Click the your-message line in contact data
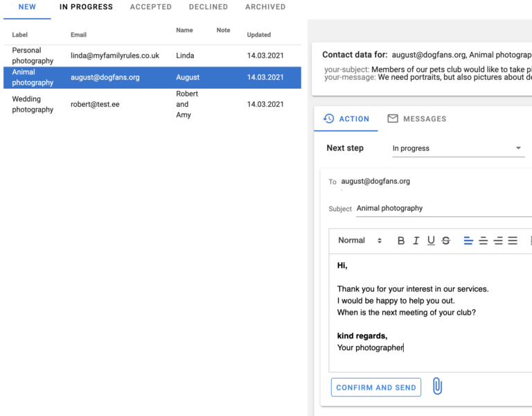The image size is (532, 416). click(428, 78)
